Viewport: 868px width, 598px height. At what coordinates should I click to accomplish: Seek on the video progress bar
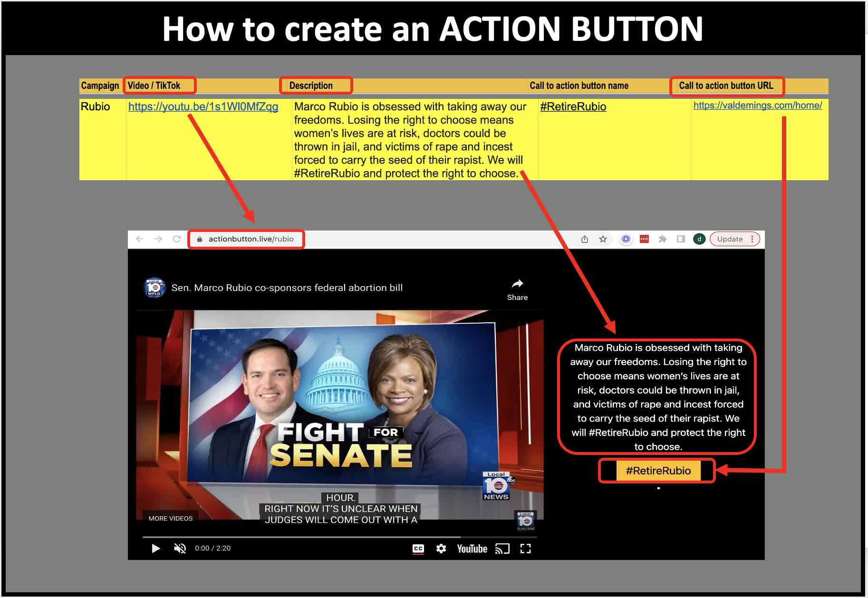tap(339, 537)
